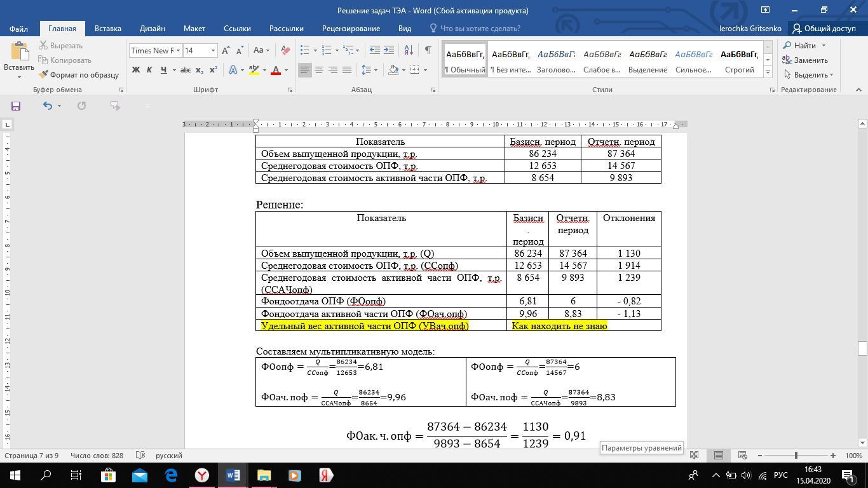Click the clear formatting eraser icon

pyautogui.click(x=286, y=50)
